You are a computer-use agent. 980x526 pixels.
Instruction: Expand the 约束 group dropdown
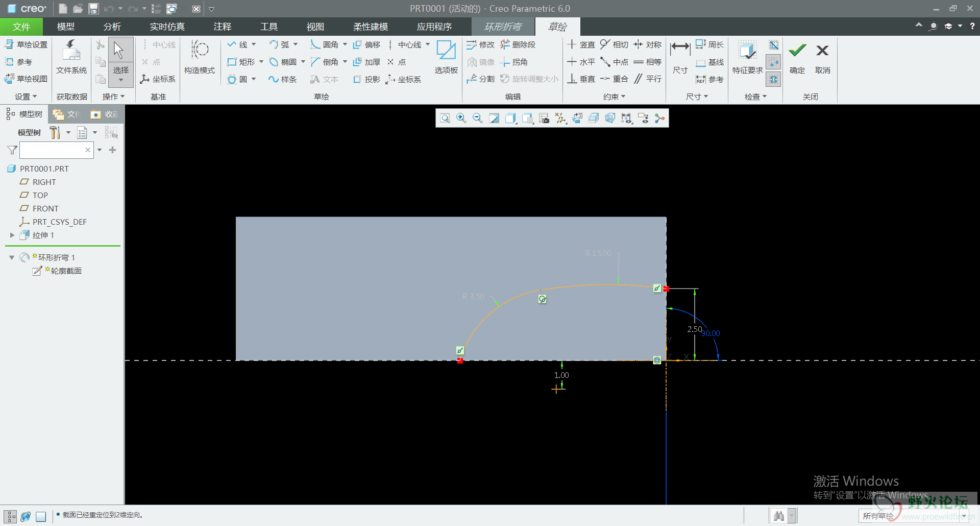click(614, 97)
